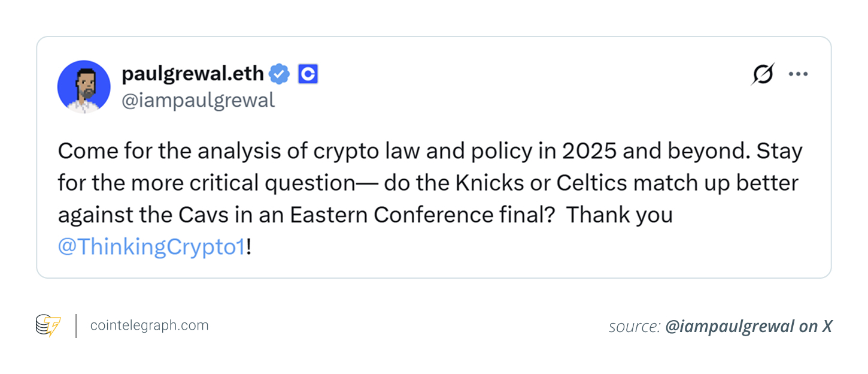Click the @iampaulgrewal handle
Image resolution: width=868 pixels, height=374 pixels.
click(x=199, y=99)
